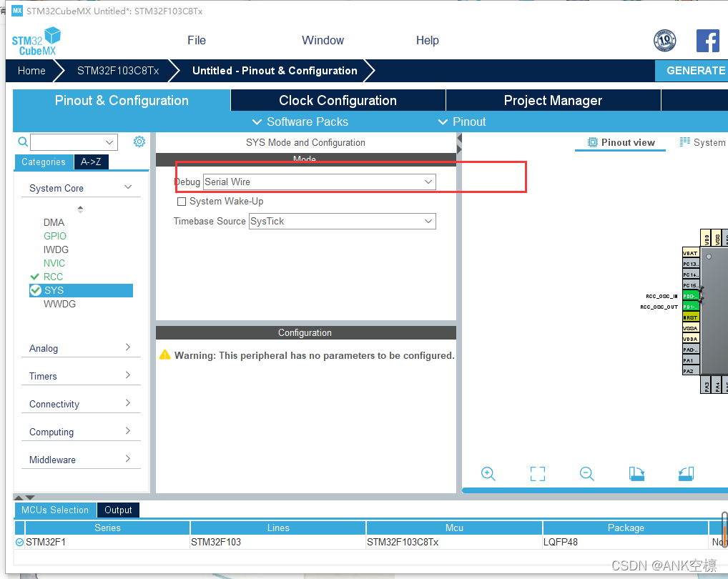The image size is (728, 579).
Task: Select the Categories tab
Action: (44, 162)
